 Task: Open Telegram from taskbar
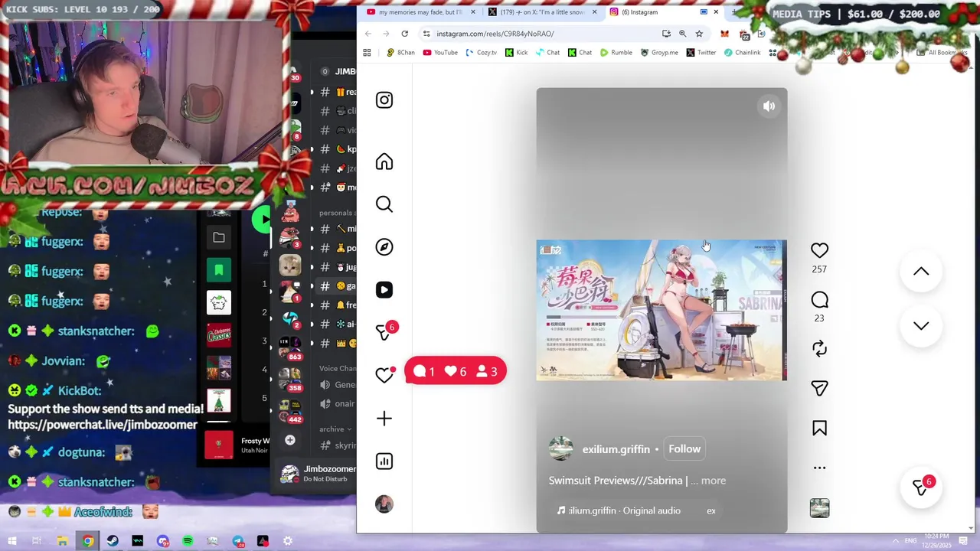point(238,541)
